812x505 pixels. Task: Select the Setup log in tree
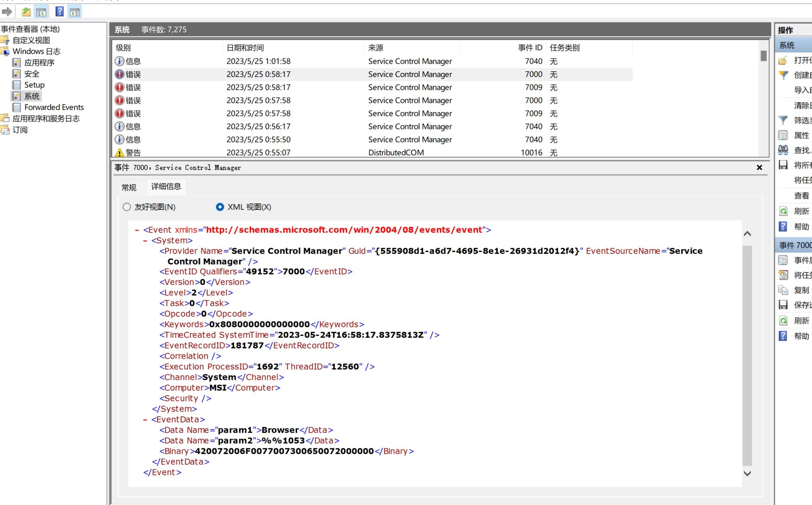click(34, 85)
